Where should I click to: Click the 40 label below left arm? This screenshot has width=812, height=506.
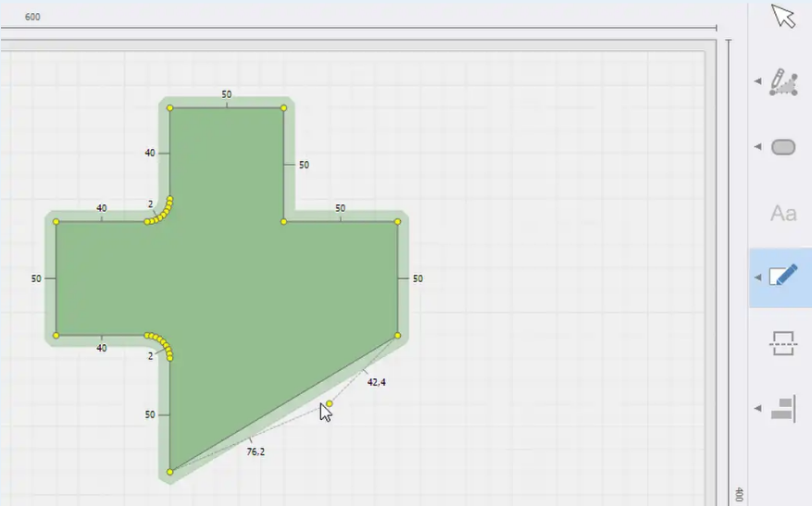(x=102, y=348)
